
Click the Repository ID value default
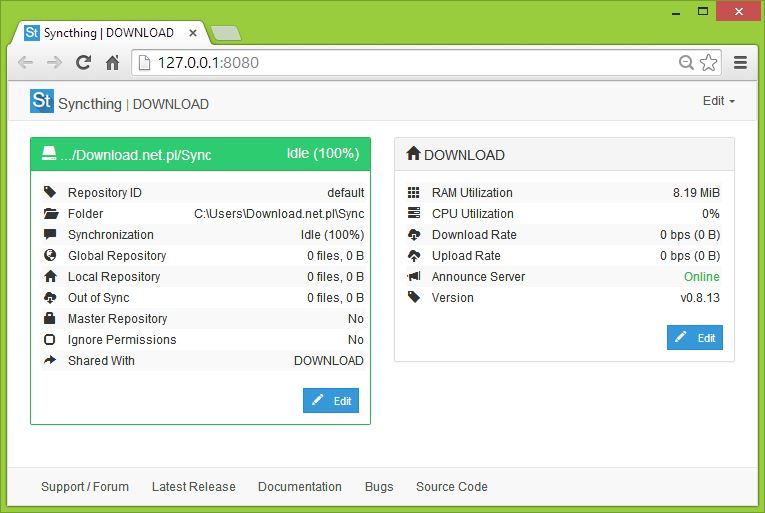345,193
